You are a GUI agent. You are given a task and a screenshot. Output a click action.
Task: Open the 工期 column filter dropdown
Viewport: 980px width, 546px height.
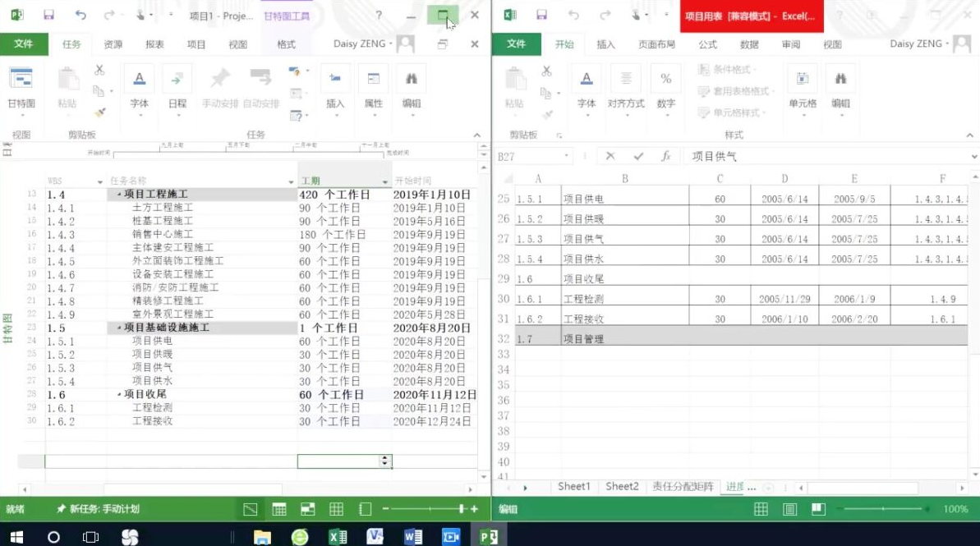pos(385,181)
